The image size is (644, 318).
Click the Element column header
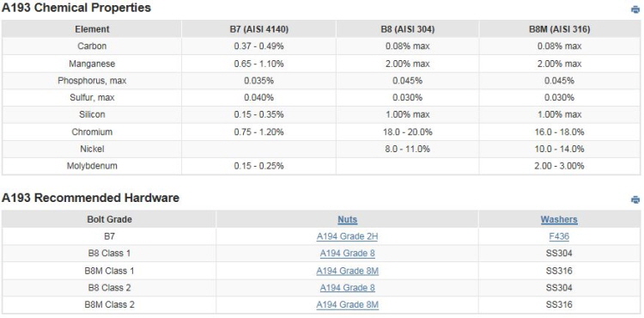point(92,29)
